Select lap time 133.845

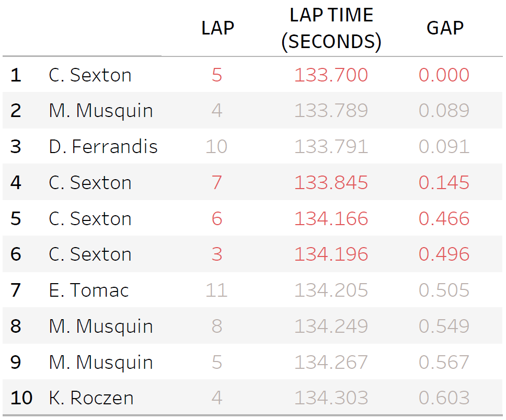[x=331, y=183]
